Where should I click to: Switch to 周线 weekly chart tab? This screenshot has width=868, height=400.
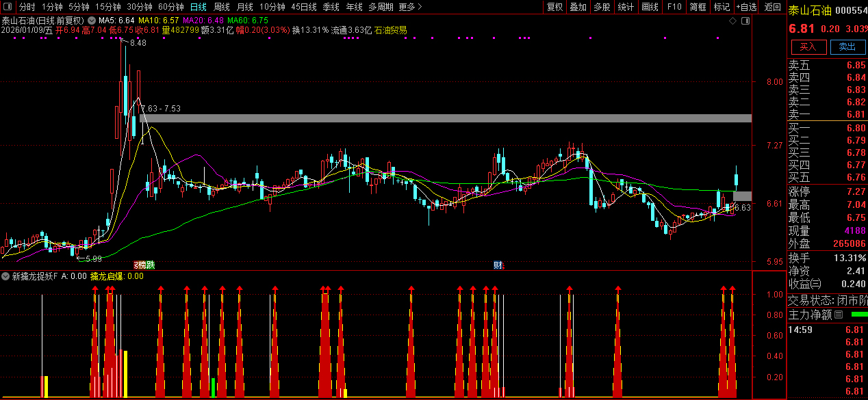pos(221,7)
